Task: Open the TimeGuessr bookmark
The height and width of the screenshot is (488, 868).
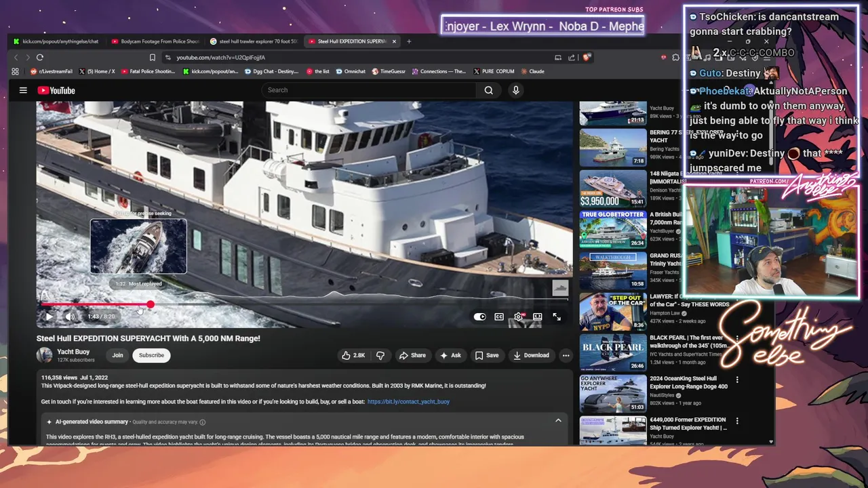Action: (x=388, y=71)
